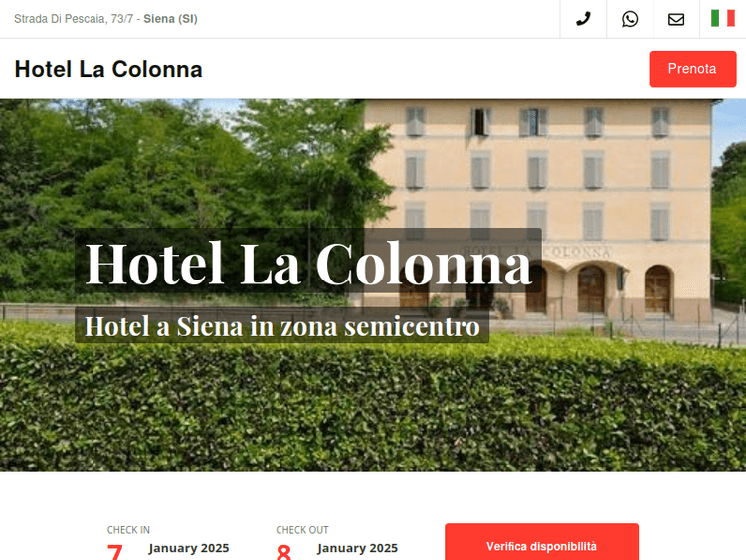Click the Strada Di Pescaia address text
The image size is (746, 560).
(74, 19)
